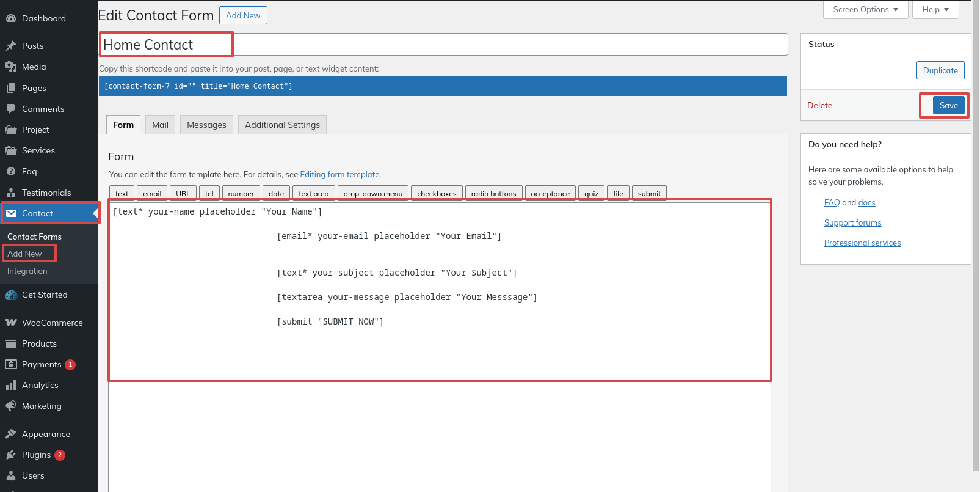The height and width of the screenshot is (492, 980).
Task: Insert a checkboxes form tag
Action: click(437, 193)
